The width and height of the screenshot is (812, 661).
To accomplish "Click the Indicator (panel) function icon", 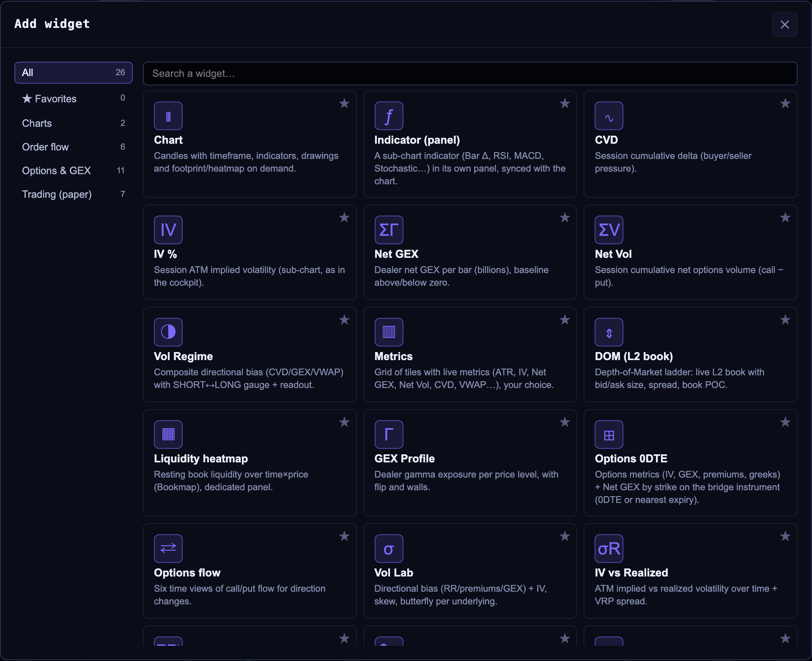I will [389, 116].
